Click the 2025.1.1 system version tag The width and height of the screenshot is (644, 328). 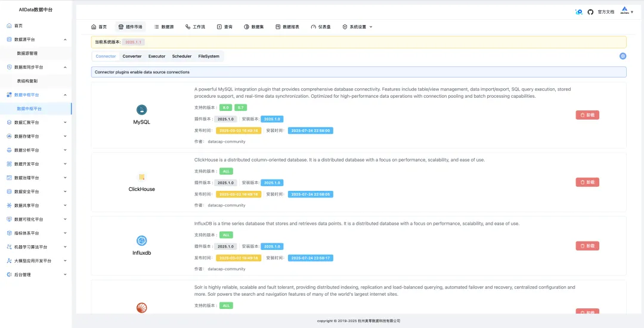tap(134, 42)
